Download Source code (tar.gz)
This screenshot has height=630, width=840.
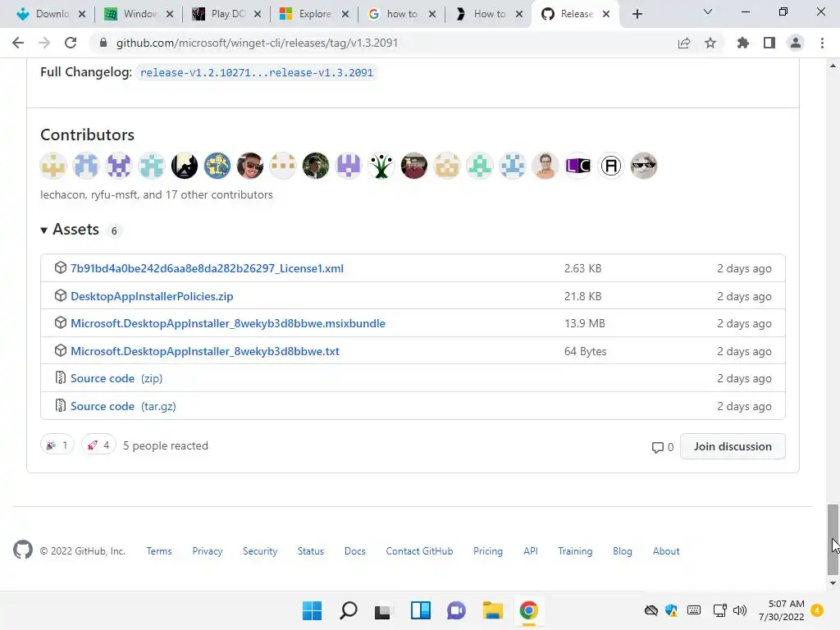(x=123, y=406)
